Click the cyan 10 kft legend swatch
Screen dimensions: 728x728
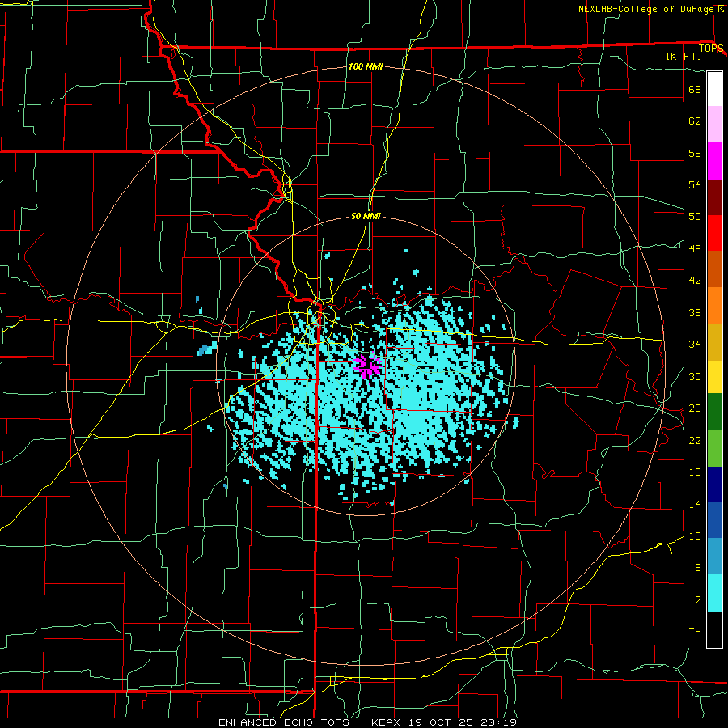(714, 593)
